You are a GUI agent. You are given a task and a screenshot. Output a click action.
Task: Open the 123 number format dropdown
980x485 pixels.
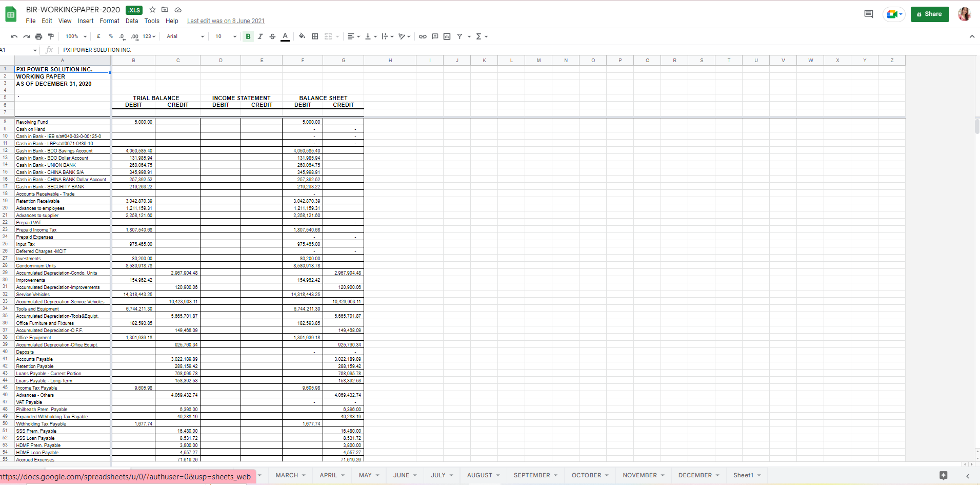coord(149,36)
